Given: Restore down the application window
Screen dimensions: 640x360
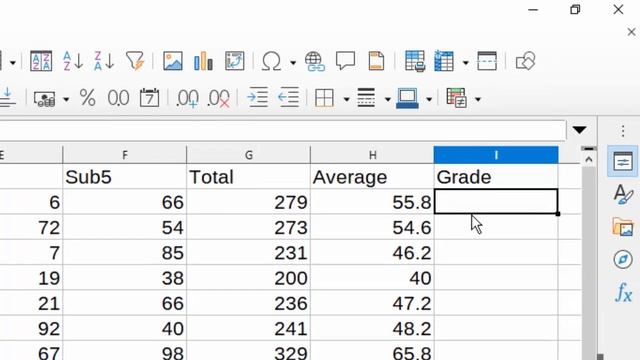Looking at the screenshot, I should tap(576, 9).
